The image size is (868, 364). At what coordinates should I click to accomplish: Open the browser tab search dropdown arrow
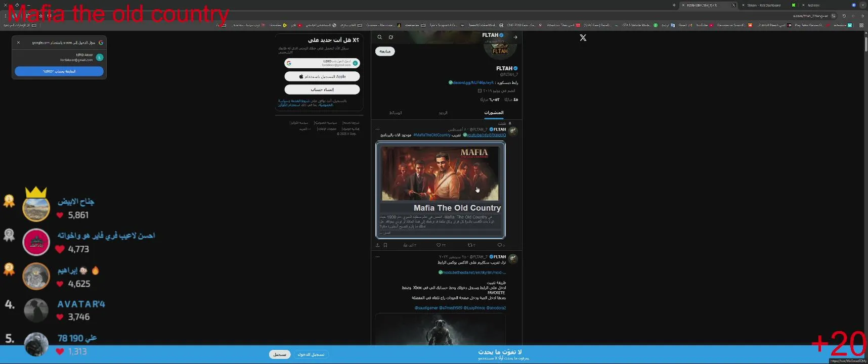point(863,5)
